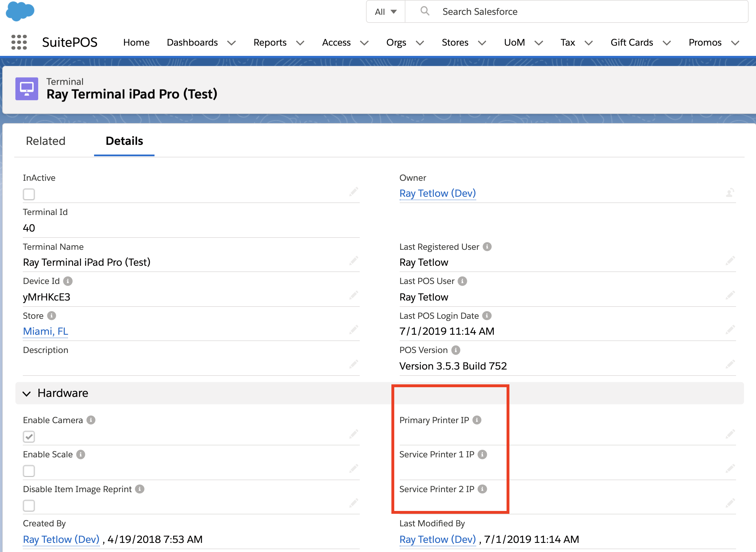Screen dimensions: 756x552
Task: Open the App Launcher grid icon
Action: [x=19, y=42]
